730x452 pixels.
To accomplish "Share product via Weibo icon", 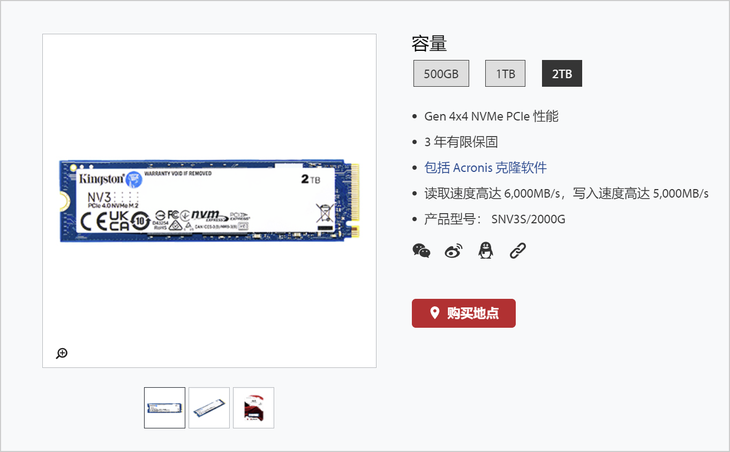I will [453, 251].
